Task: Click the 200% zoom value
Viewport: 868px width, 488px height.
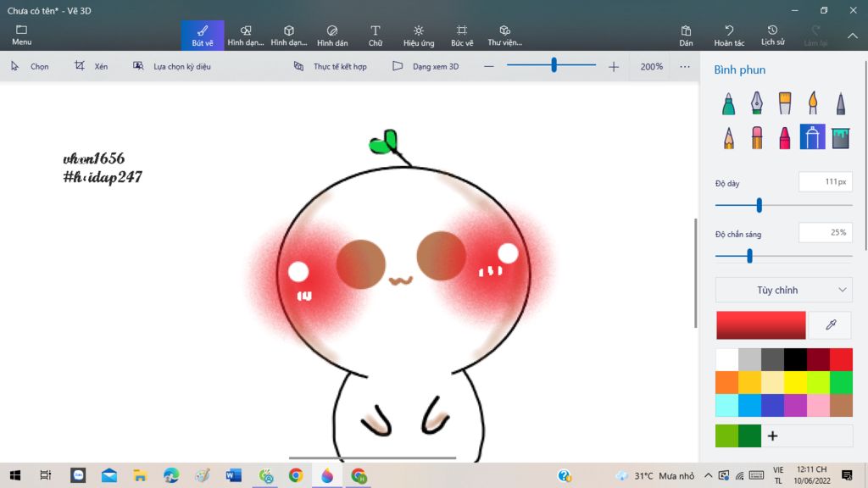Action: [652, 66]
